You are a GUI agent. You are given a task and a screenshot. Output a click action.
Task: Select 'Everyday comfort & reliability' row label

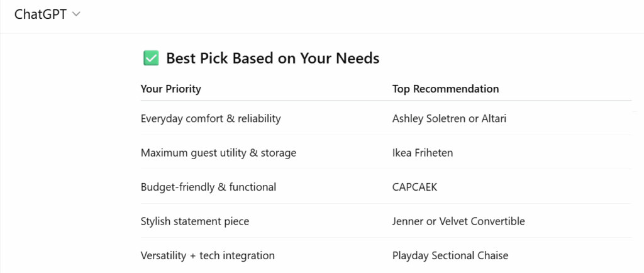pyautogui.click(x=211, y=118)
